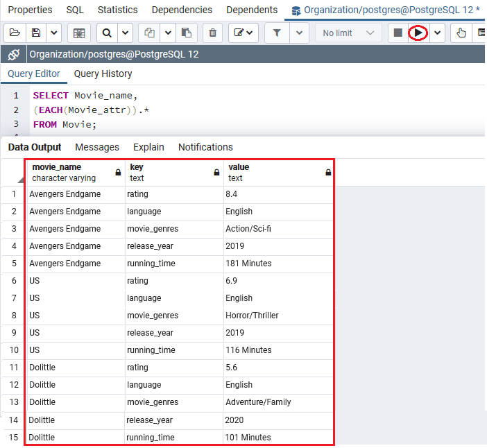
Task: Select the Data Output tab
Action: coord(35,147)
